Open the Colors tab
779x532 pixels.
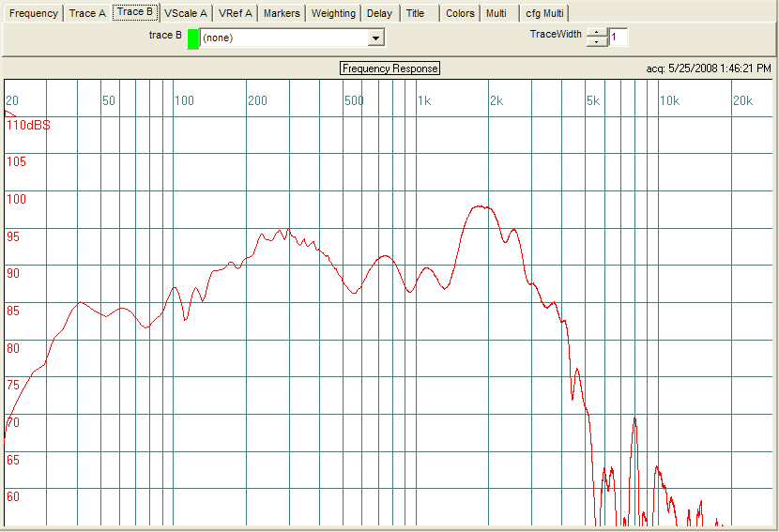coord(460,13)
